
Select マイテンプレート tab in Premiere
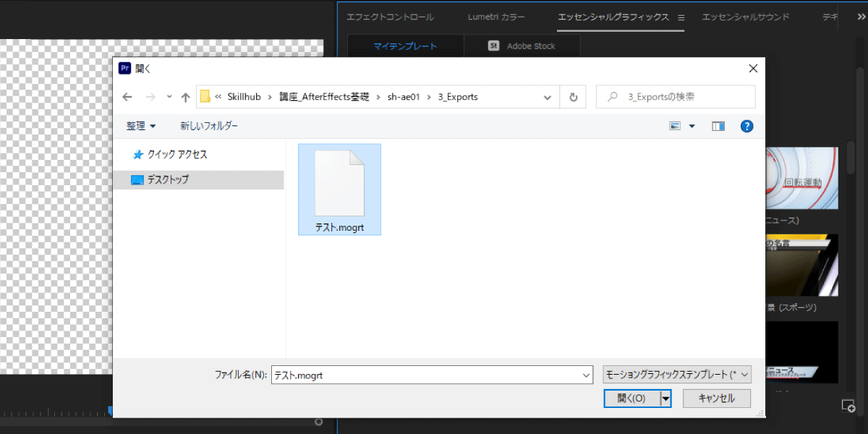405,46
